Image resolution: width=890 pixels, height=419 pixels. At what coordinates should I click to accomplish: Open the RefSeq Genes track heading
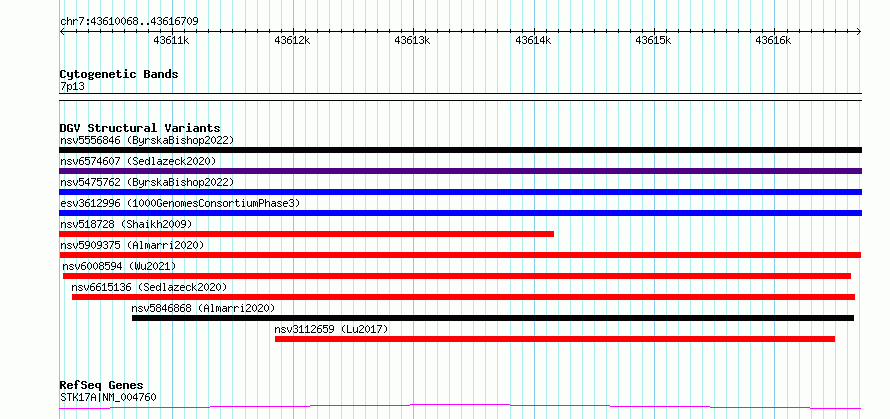coord(102,386)
